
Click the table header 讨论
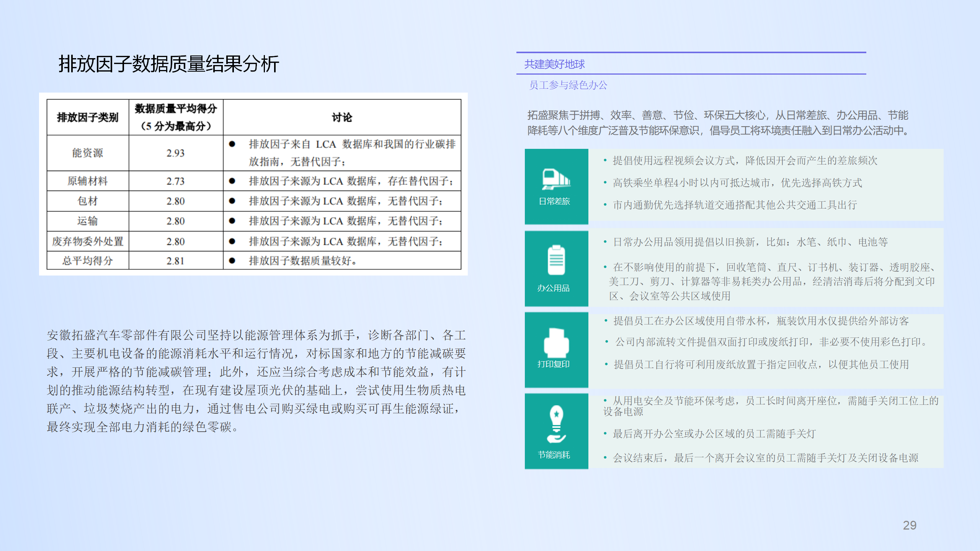[342, 117]
